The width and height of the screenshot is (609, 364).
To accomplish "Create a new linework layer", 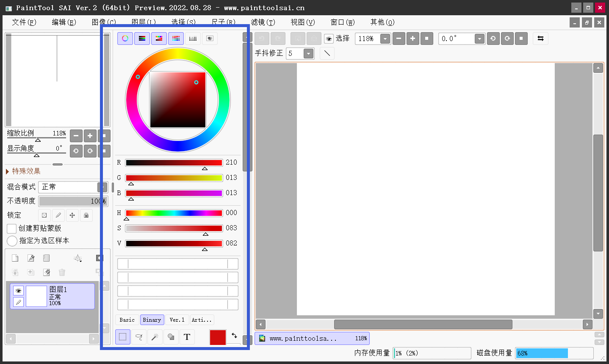I will 31,258.
